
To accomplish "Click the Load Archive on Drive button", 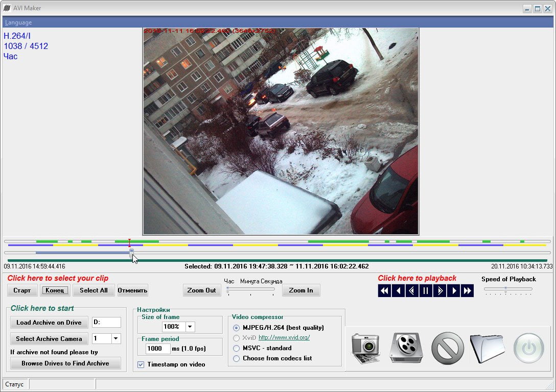I will 49,322.
